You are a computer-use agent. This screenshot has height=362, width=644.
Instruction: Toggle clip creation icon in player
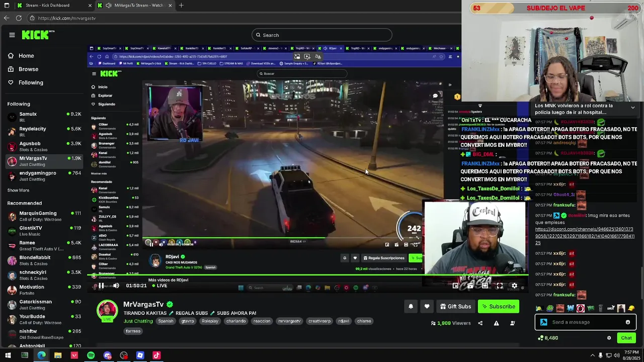click(x=470, y=286)
